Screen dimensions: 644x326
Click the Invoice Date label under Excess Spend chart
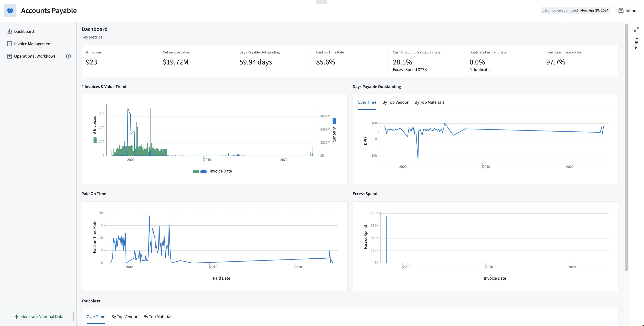[x=495, y=278]
